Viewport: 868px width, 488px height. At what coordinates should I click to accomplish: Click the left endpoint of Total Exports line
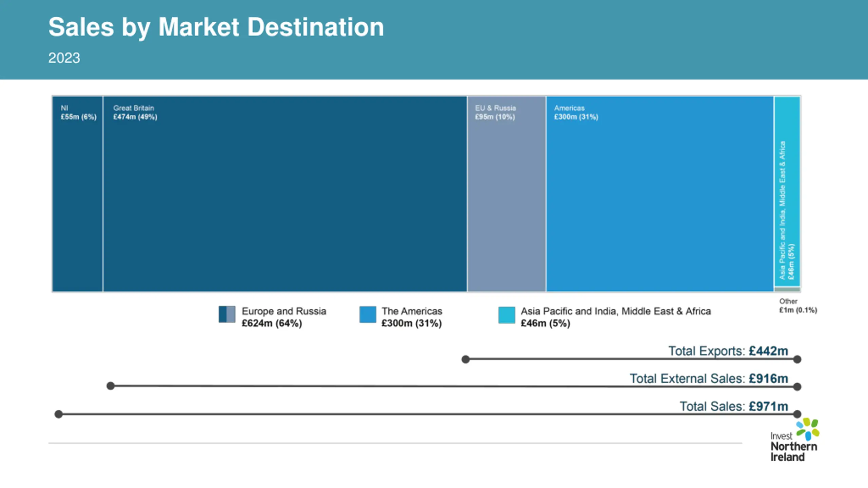coord(466,359)
